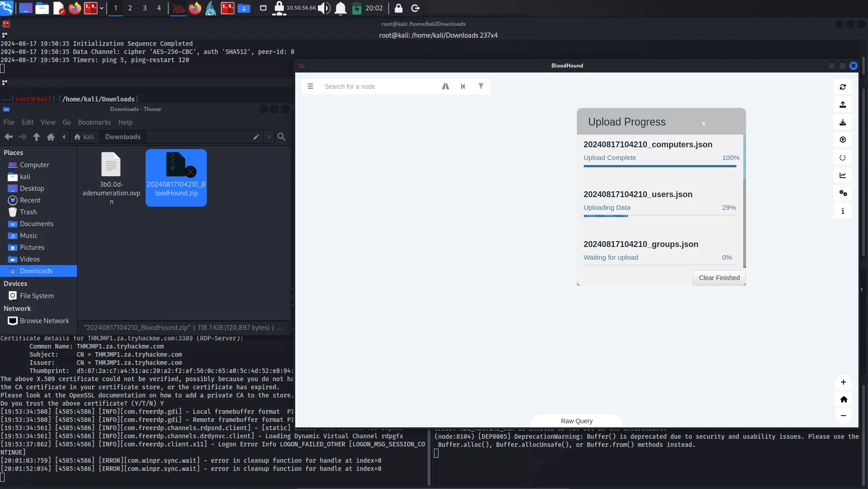Open the Go menu in Thunar
The height and width of the screenshot is (489, 868).
67,122
